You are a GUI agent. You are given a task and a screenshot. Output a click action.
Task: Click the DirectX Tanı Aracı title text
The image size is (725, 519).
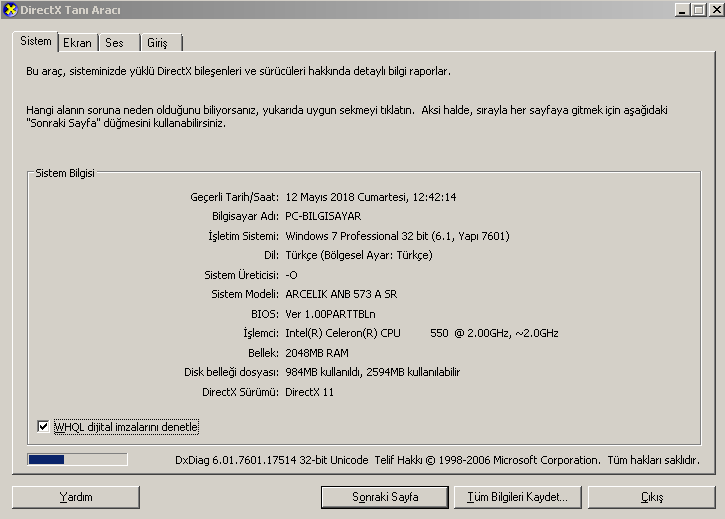click(70, 10)
